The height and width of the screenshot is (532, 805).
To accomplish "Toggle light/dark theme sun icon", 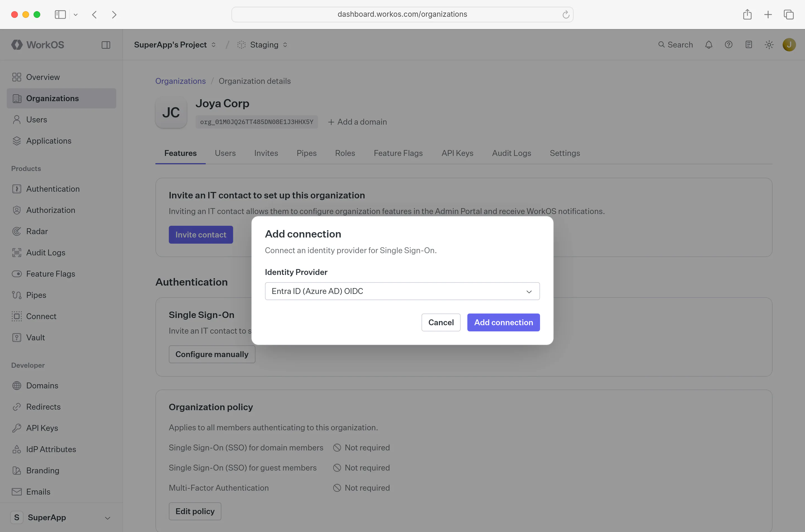I will point(769,45).
